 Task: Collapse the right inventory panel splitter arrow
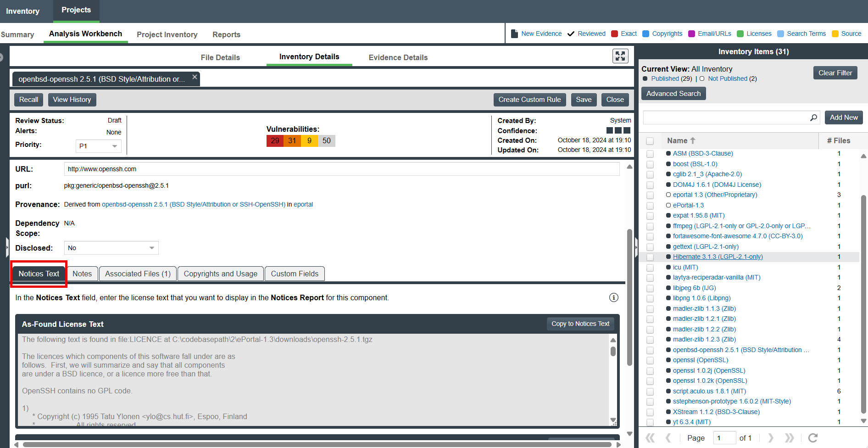[636, 248]
